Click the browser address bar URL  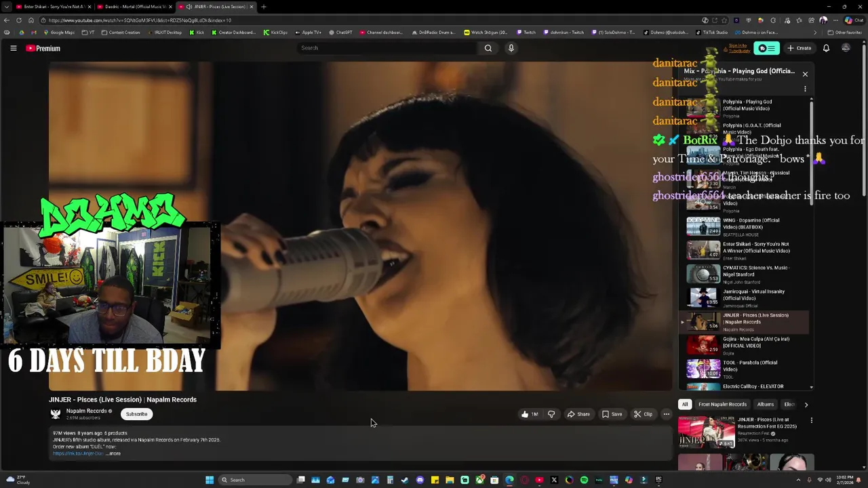click(140, 20)
